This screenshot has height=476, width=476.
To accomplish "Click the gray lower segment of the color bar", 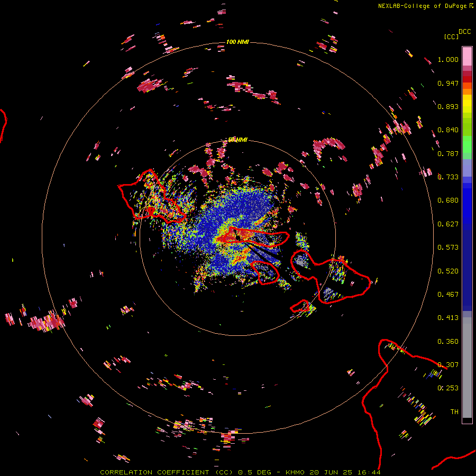I will click(467, 368).
